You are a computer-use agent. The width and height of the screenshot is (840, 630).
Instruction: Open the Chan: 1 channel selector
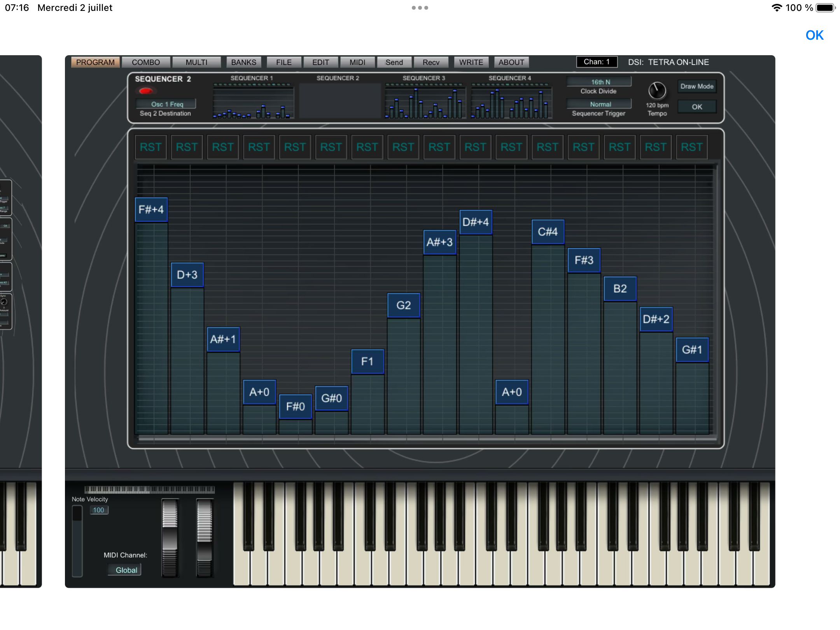[597, 62]
